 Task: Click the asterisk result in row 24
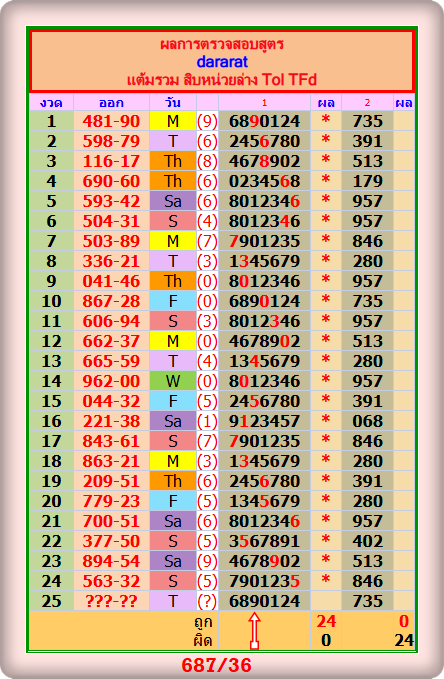coord(326,580)
